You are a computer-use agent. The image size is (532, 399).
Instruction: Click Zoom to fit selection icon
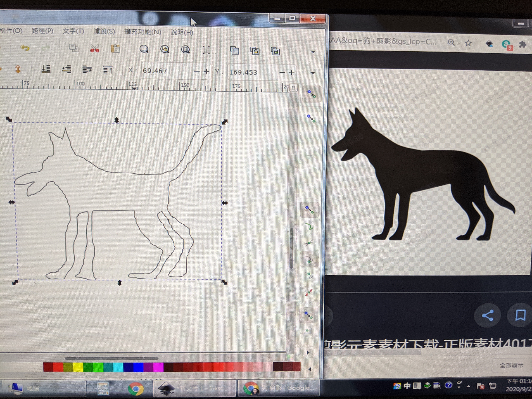coord(144,49)
